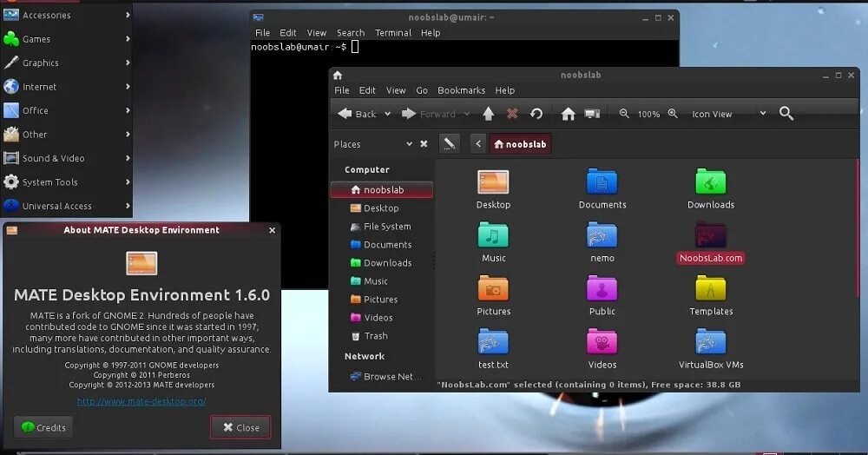Reload the current folder view

536,114
